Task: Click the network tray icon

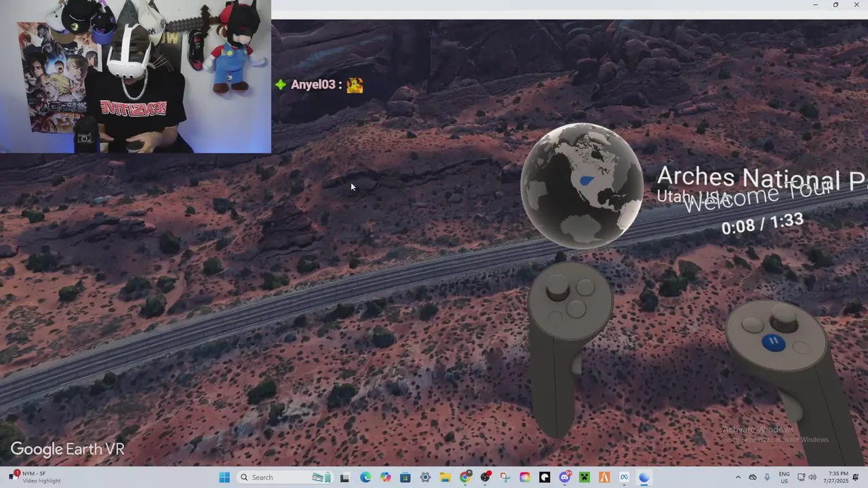Action: [801, 477]
